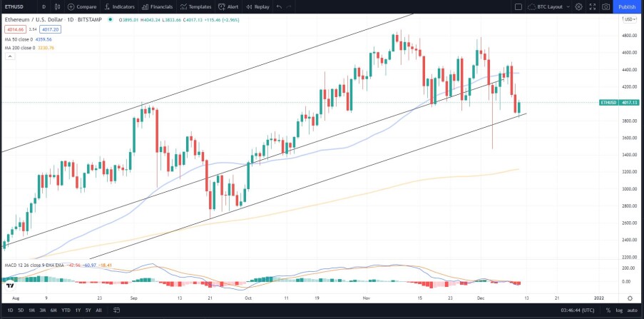Toggle log scale
Viewport: 644px width, 319px height.
tap(619, 310)
